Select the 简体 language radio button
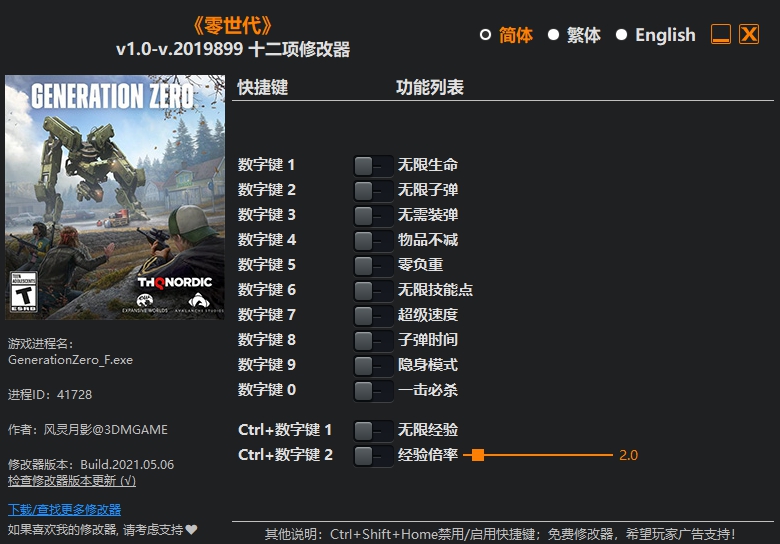The image size is (780, 544). [486, 35]
